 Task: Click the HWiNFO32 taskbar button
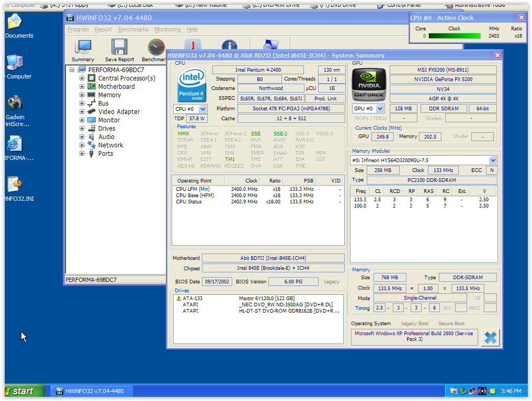pos(92,391)
